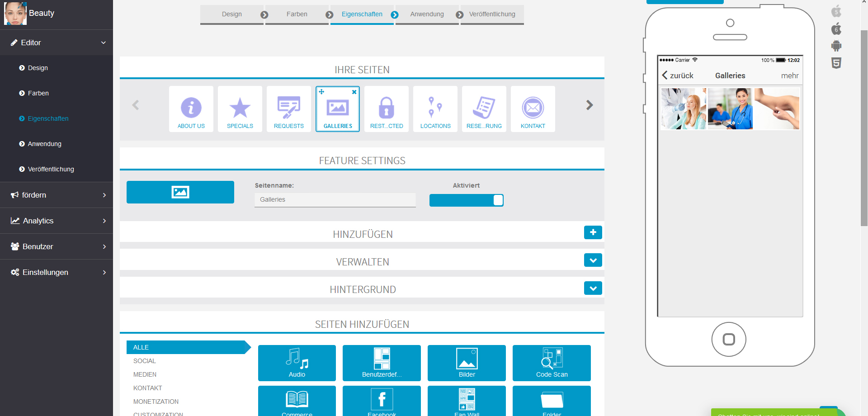Go to the Farben wizard step
The height and width of the screenshot is (416, 868).
pos(297,14)
